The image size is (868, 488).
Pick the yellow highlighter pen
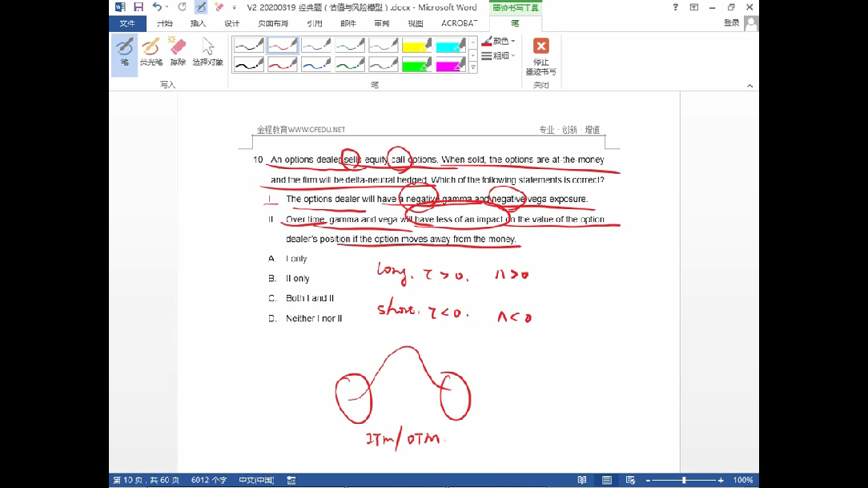417,46
